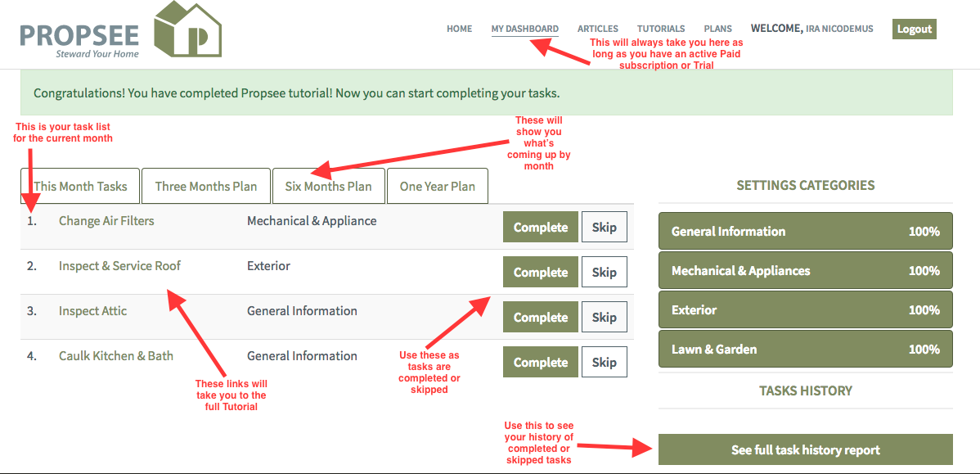The image size is (980, 474).
Task: Click the Exterior category in row 2
Action: 269,266
